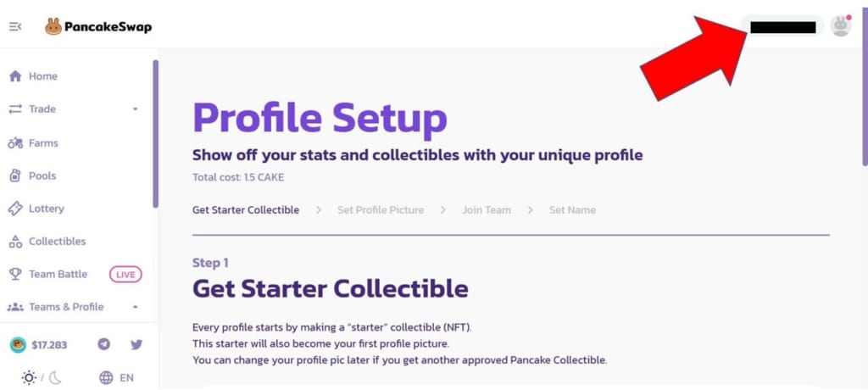Screen dimensions: 868x390
Task: Click the globe language icon
Action: [x=106, y=378]
